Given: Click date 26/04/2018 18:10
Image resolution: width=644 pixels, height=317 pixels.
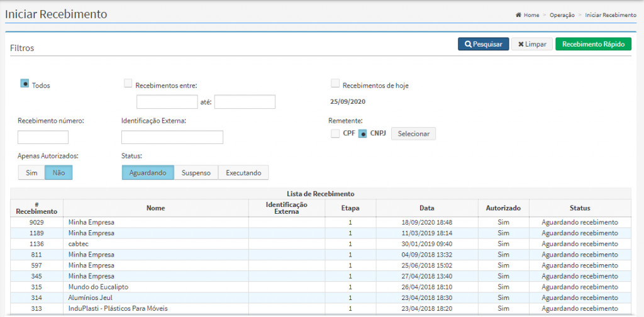Looking at the screenshot, I should [x=427, y=286].
